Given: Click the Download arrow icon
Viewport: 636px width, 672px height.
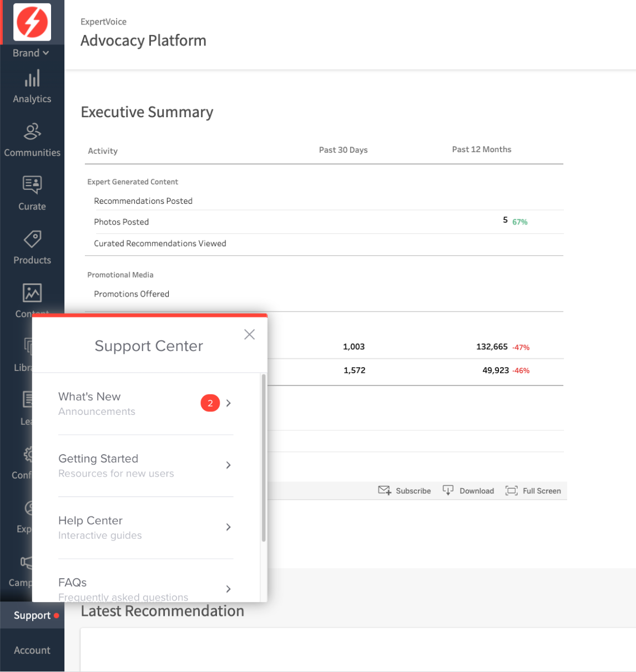Looking at the screenshot, I should 448,490.
